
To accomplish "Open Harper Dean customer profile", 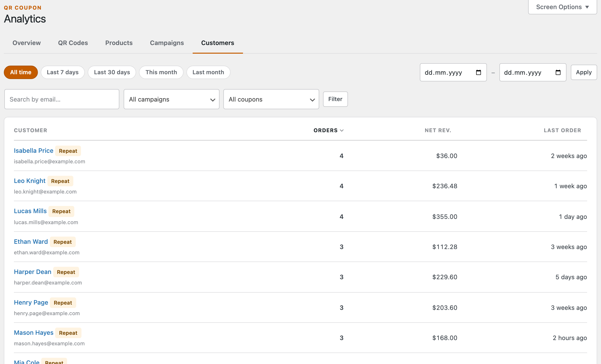I will 33,272.
